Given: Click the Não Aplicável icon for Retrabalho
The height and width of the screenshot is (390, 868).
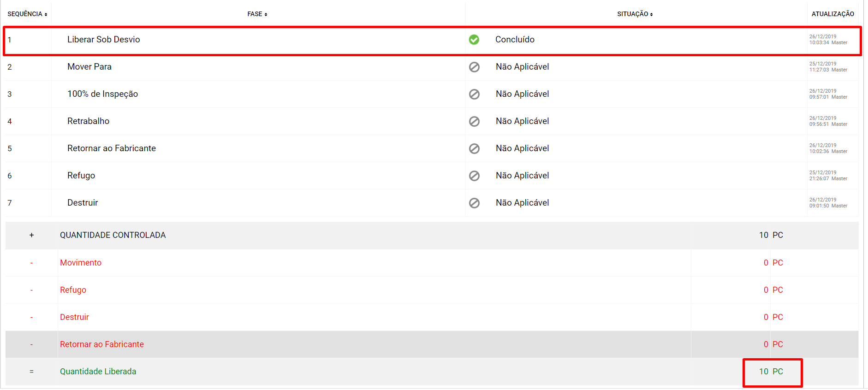Looking at the screenshot, I should coord(474,121).
